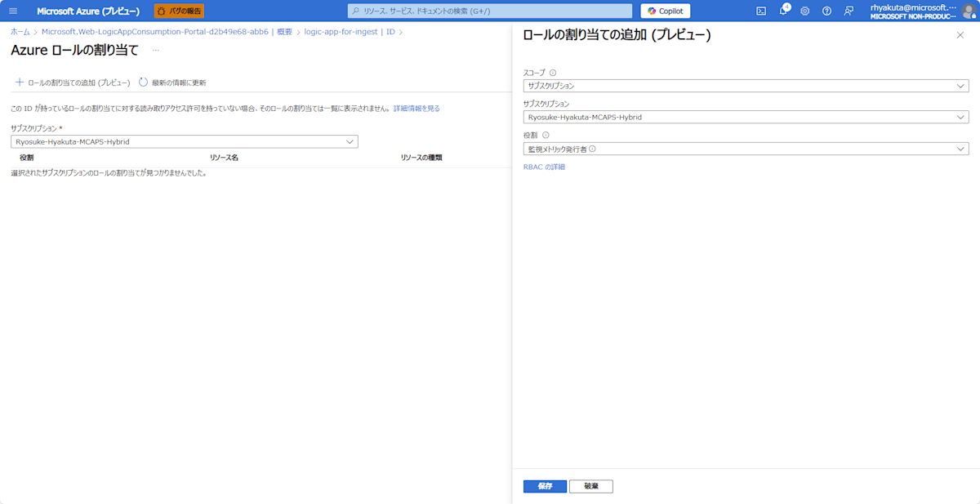Image resolution: width=980 pixels, height=504 pixels.
Task: Open the feedback icon in top bar
Action: point(849,11)
